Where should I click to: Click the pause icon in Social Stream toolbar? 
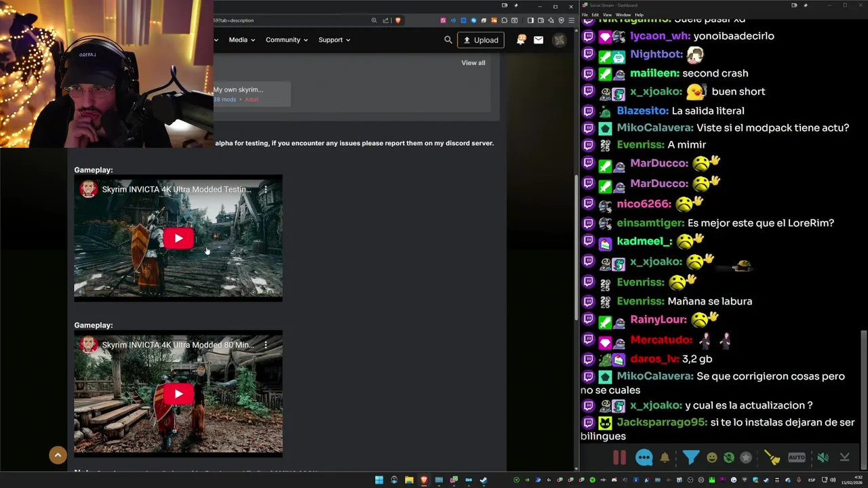619,457
